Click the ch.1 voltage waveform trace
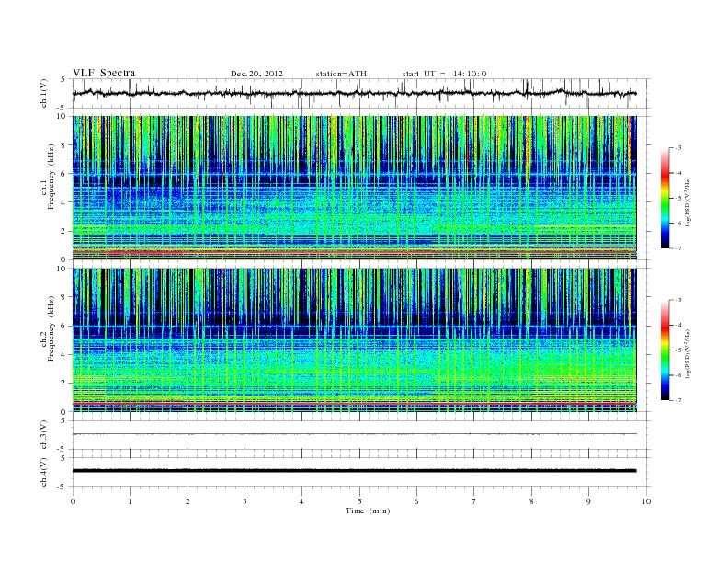The width and height of the screenshot is (728, 563). (354, 93)
